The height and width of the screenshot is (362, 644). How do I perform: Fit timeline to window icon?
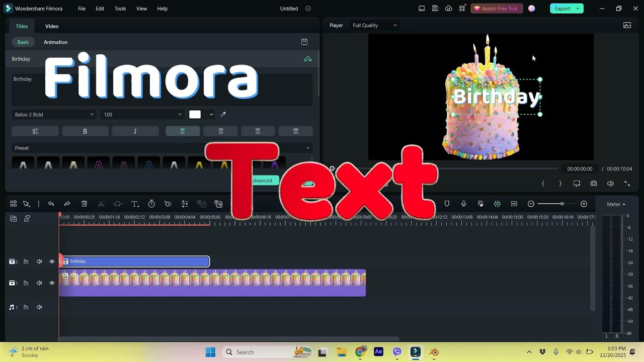pyautogui.click(x=514, y=204)
